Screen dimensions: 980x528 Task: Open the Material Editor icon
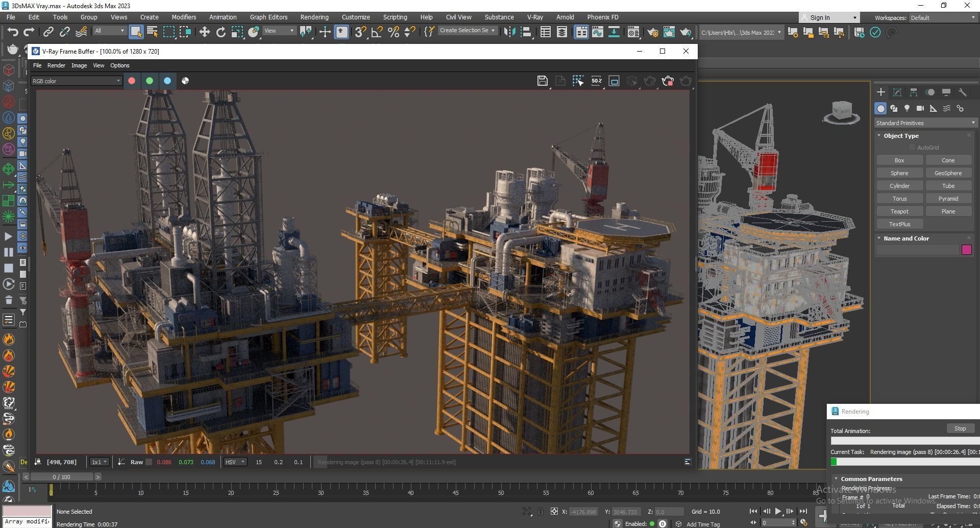click(x=633, y=32)
